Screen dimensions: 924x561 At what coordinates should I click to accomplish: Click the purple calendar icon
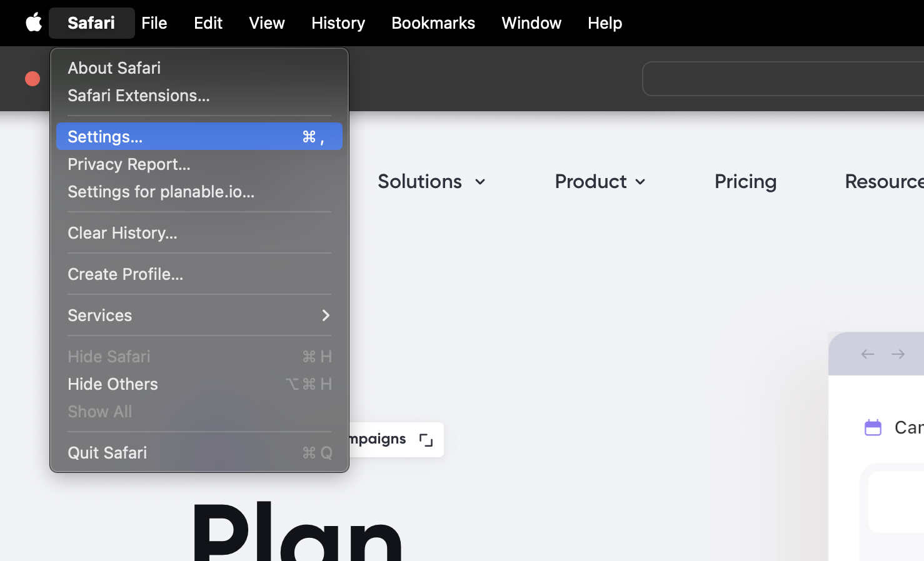[873, 427]
